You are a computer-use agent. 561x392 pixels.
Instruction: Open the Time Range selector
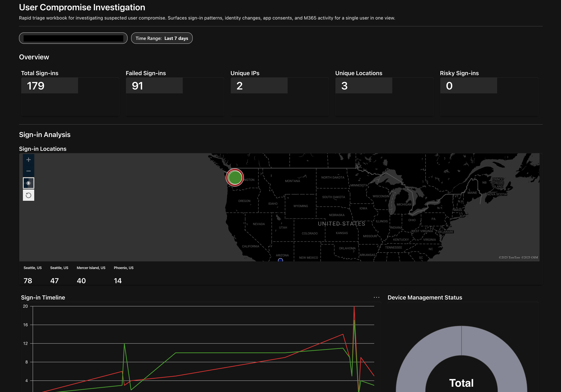[162, 38]
